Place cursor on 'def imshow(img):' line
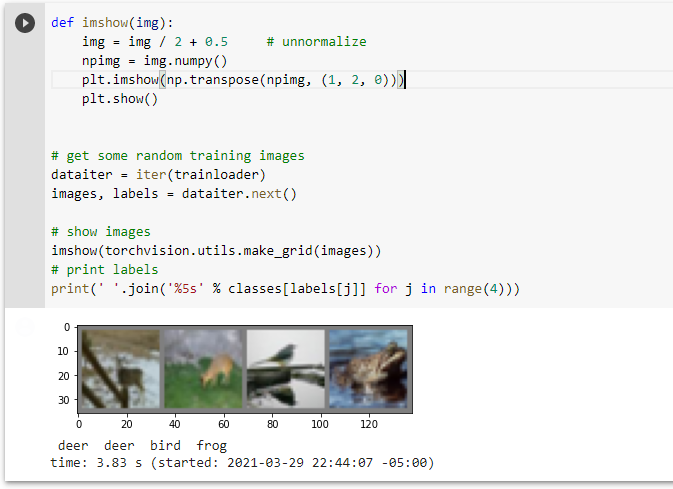 click(112, 23)
